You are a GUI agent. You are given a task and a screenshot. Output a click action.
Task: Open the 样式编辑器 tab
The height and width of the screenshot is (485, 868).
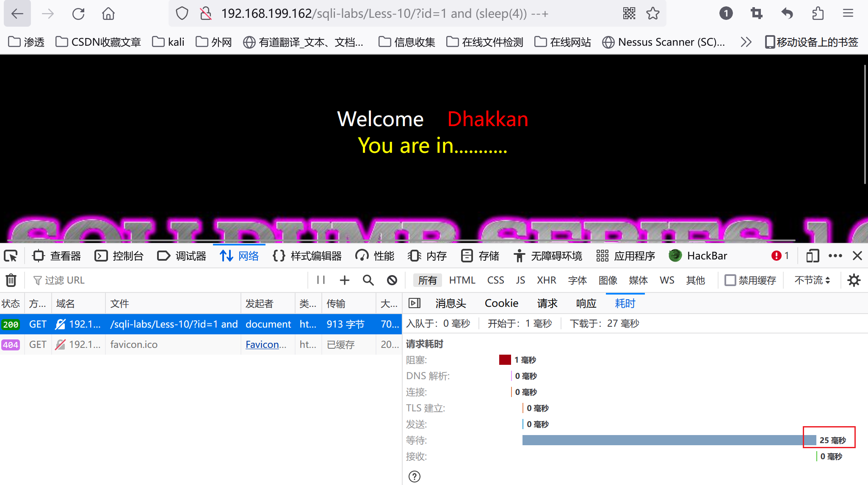(x=307, y=256)
